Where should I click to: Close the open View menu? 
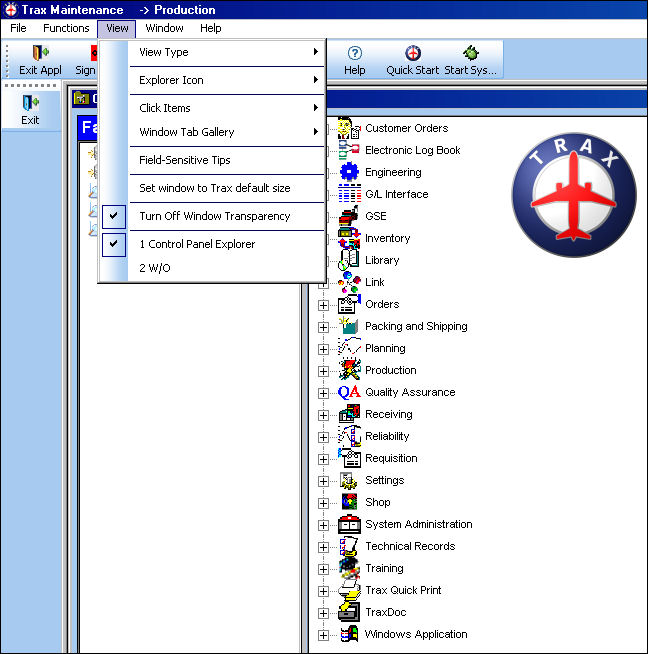point(117,28)
